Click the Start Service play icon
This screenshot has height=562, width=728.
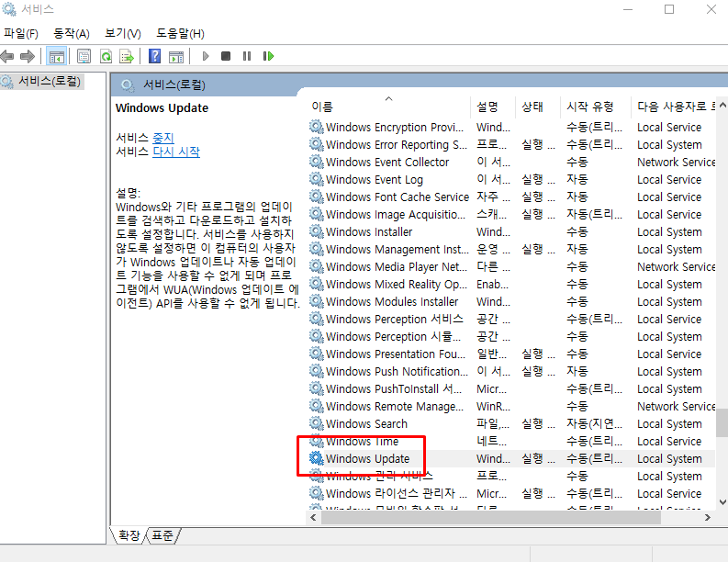206,56
